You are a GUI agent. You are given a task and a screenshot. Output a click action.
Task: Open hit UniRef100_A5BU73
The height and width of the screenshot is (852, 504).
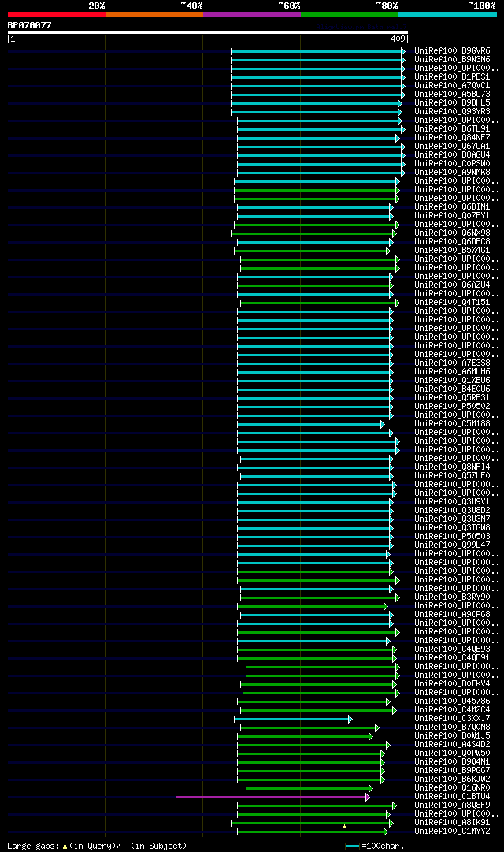pos(452,95)
